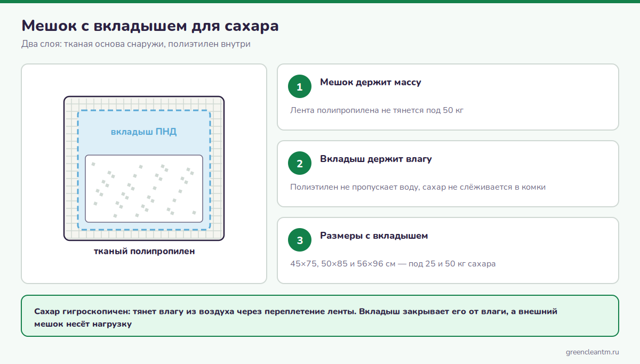
Task: Select the heading "Вкладыш держит влагу"
Action: (376, 159)
